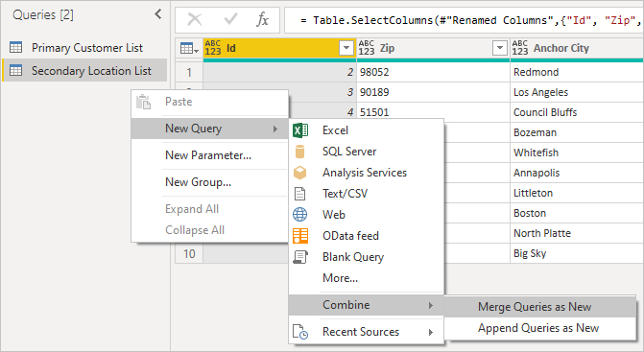644x352 pixels.
Task: Click the Recent Sources clock icon
Action: point(300,332)
